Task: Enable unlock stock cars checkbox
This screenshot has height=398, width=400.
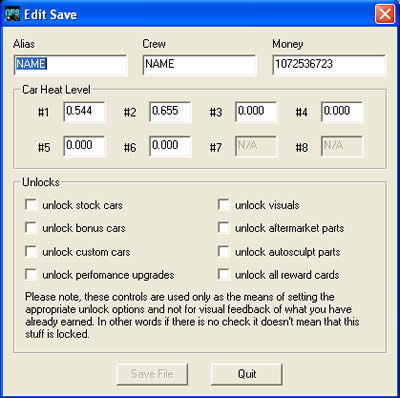Action: (31, 205)
